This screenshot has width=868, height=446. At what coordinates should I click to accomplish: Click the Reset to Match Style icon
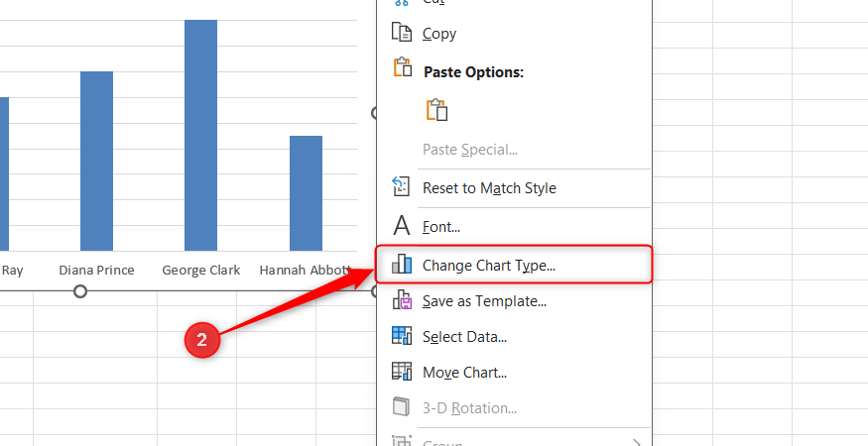(x=401, y=186)
